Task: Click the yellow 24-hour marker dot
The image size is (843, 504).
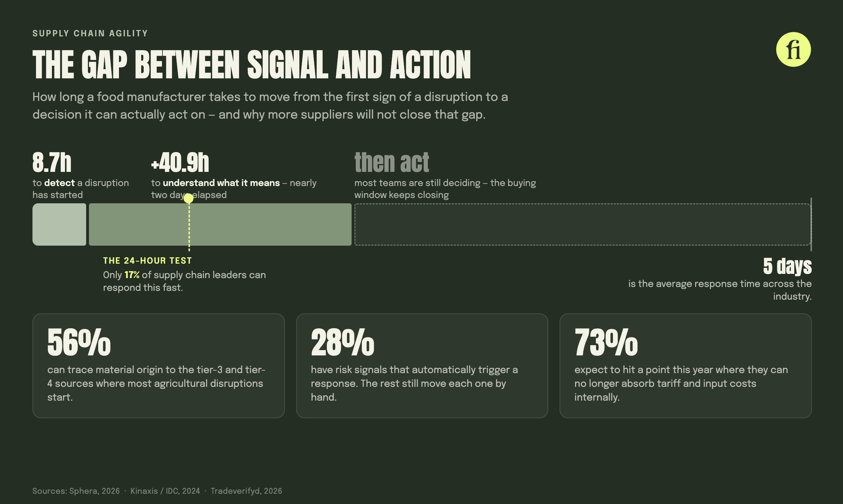Action: coord(189,198)
